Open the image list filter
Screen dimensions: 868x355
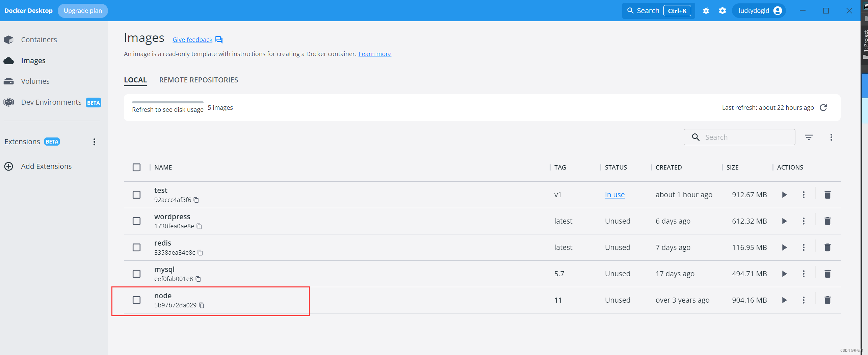[809, 137]
